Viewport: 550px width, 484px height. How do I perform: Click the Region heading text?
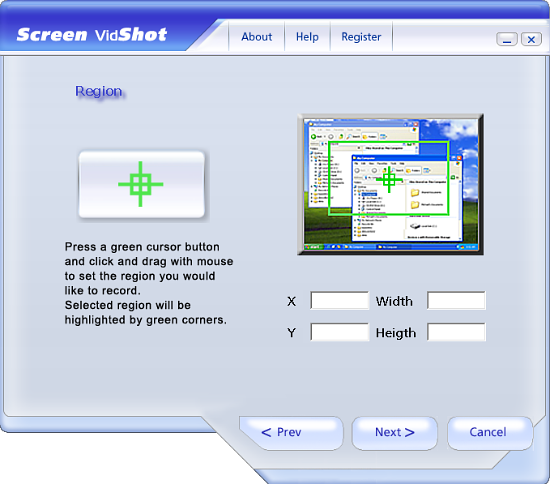click(x=99, y=92)
